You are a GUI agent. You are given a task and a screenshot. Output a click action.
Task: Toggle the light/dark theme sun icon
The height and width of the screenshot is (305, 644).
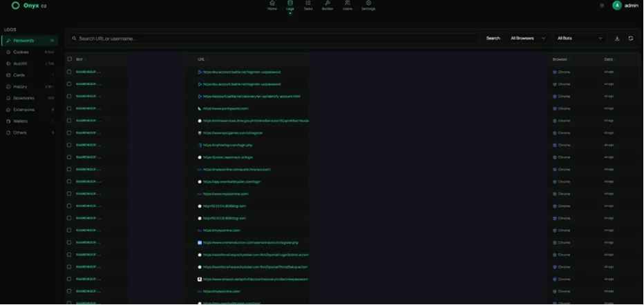tap(602, 6)
